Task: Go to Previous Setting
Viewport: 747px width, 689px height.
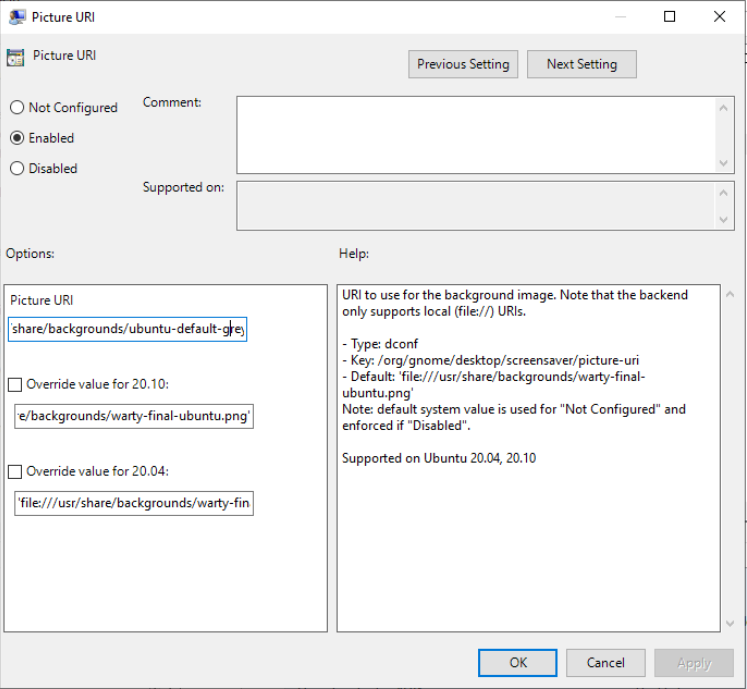Action: (463, 64)
